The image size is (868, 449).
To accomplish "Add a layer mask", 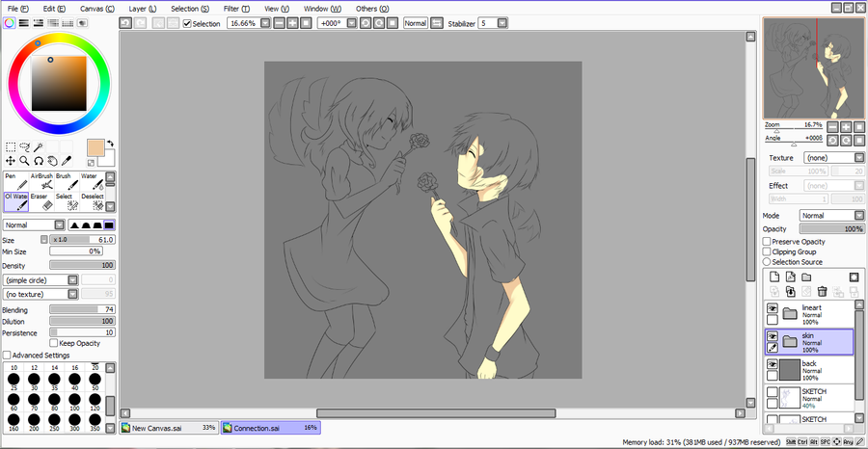I will (854, 277).
